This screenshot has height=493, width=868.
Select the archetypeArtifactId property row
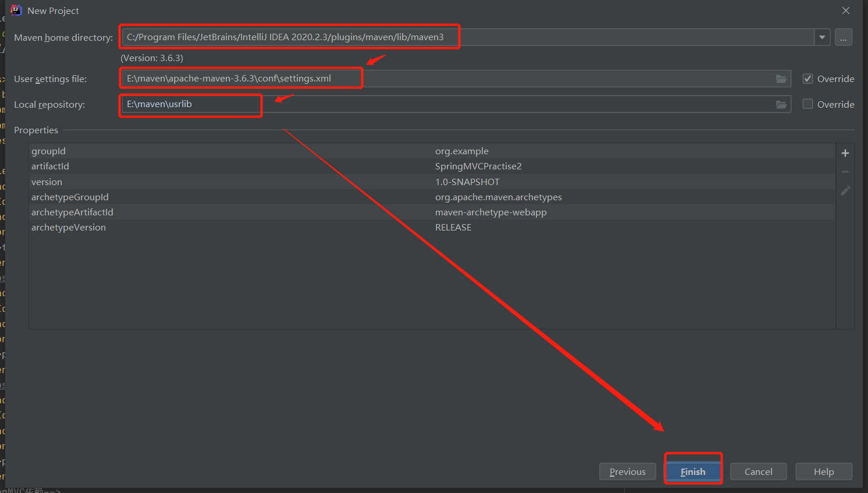(x=432, y=212)
